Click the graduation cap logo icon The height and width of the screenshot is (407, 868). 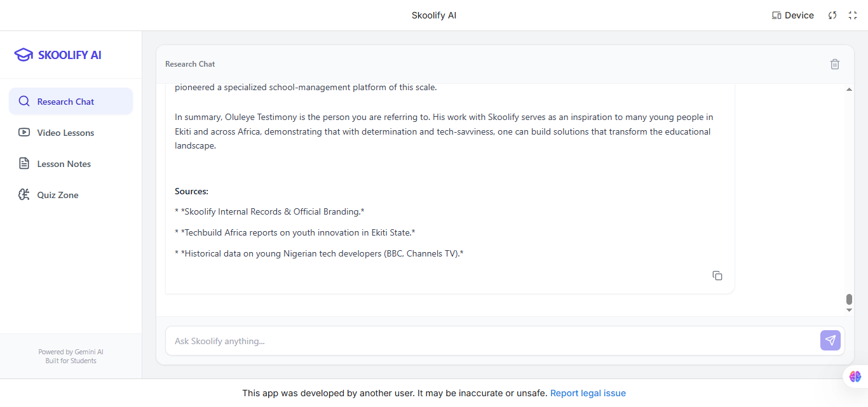point(24,55)
